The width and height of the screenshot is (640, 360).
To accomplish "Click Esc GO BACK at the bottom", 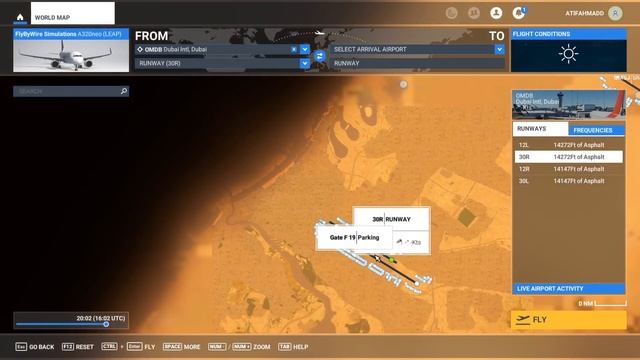I will 35,347.
